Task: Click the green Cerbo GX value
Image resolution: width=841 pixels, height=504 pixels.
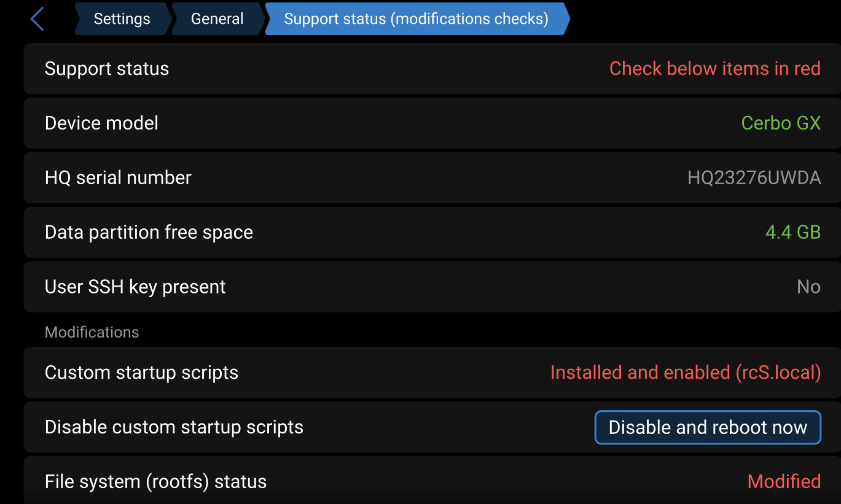Action: [x=781, y=123]
